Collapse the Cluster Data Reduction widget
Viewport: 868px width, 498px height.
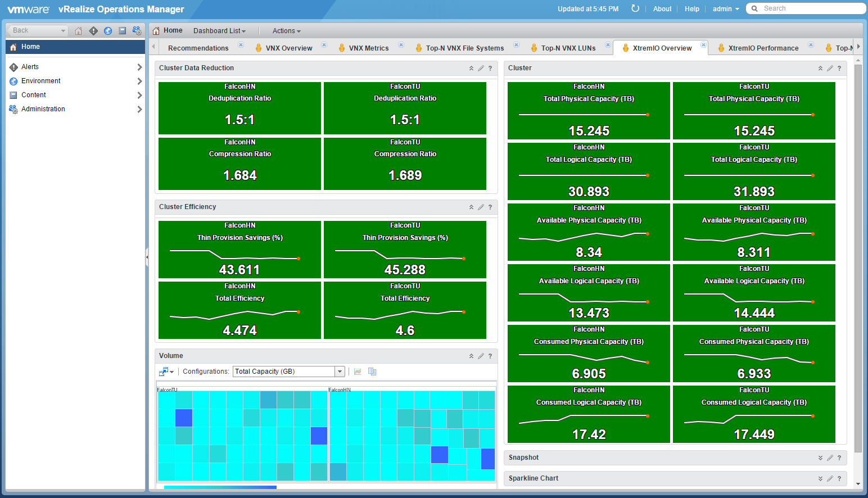(x=471, y=68)
